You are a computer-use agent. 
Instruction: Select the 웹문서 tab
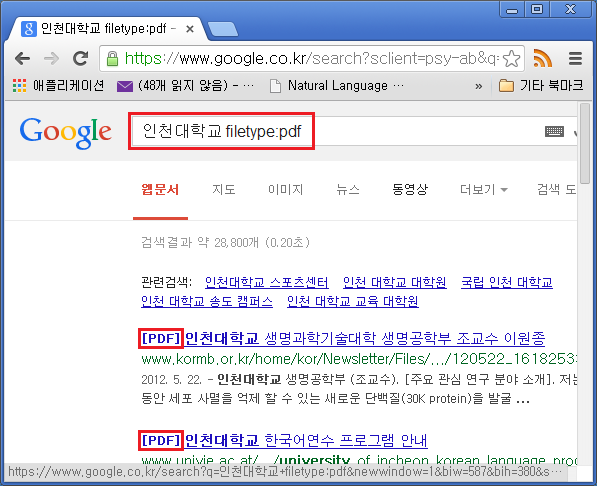click(x=160, y=189)
